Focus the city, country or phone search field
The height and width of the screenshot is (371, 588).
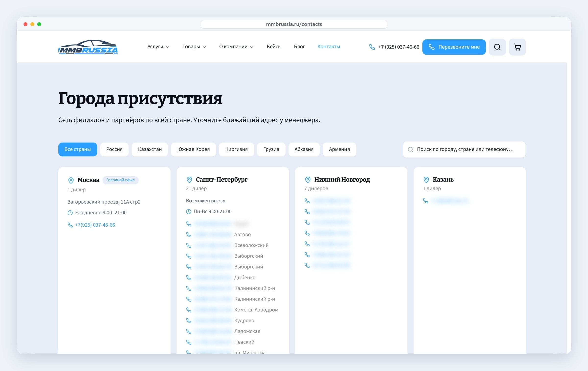click(464, 150)
